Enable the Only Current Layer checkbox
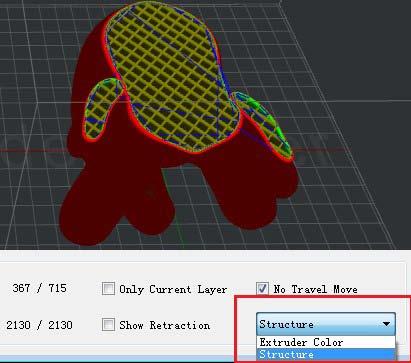 pyautogui.click(x=108, y=289)
